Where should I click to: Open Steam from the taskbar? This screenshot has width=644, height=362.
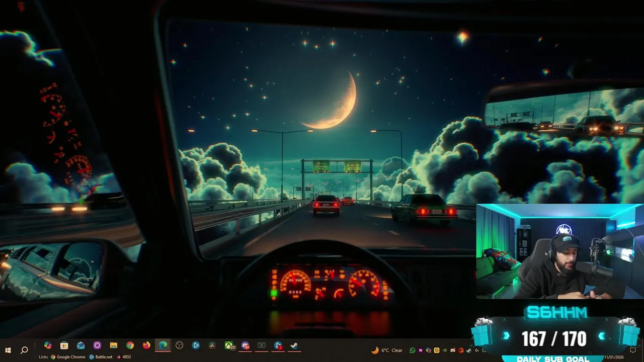pyautogui.click(x=294, y=345)
